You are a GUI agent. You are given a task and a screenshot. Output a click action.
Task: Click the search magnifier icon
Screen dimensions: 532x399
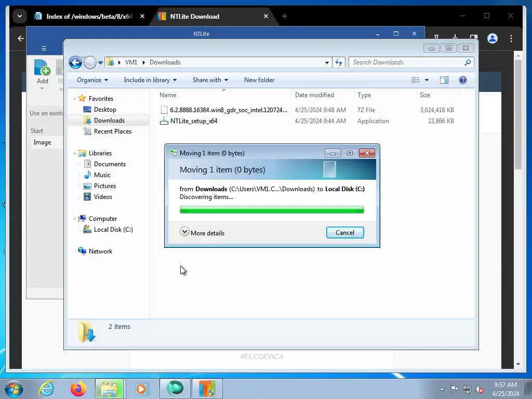[x=468, y=62]
